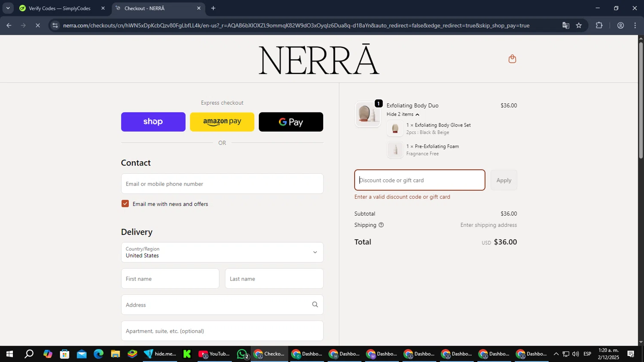Image resolution: width=644 pixels, height=362 pixels.
Task: Choose Google Pay express checkout
Action: (x=291, y=122)
